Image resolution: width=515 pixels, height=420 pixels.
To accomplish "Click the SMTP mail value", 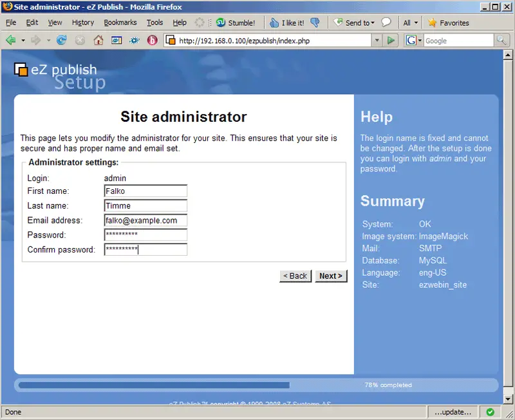I will (430, 249).
